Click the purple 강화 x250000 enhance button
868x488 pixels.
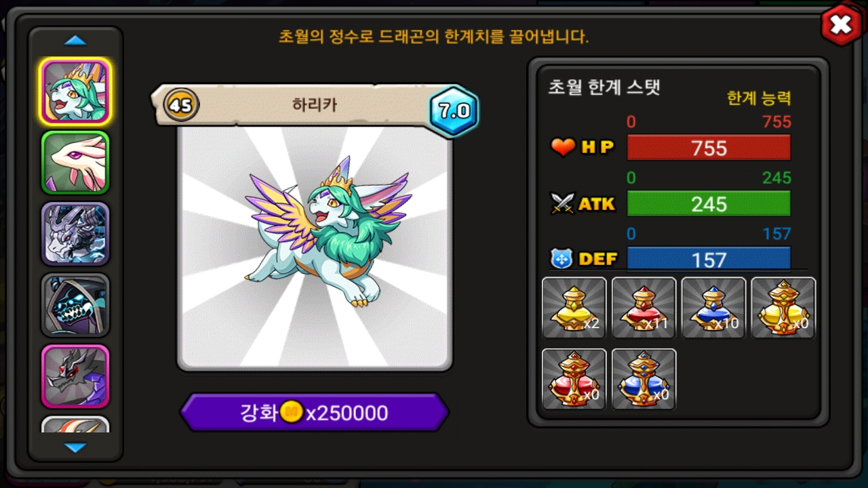315,412
